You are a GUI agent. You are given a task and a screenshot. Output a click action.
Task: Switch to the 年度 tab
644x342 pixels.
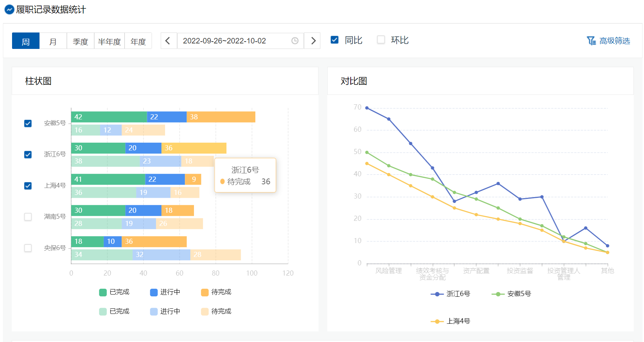[x=138, y=41]
